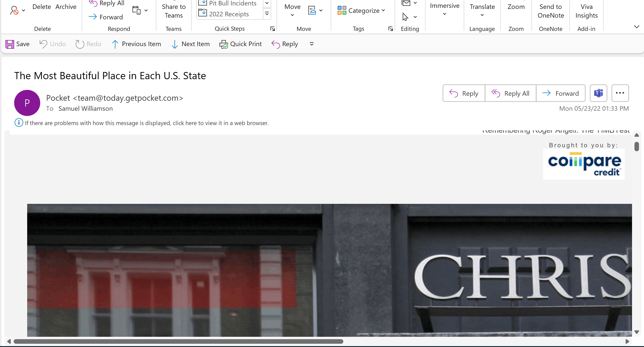644x347 pixels.
Task: Click sender Pocket team@today.getpocket.com
Action: 115,98
